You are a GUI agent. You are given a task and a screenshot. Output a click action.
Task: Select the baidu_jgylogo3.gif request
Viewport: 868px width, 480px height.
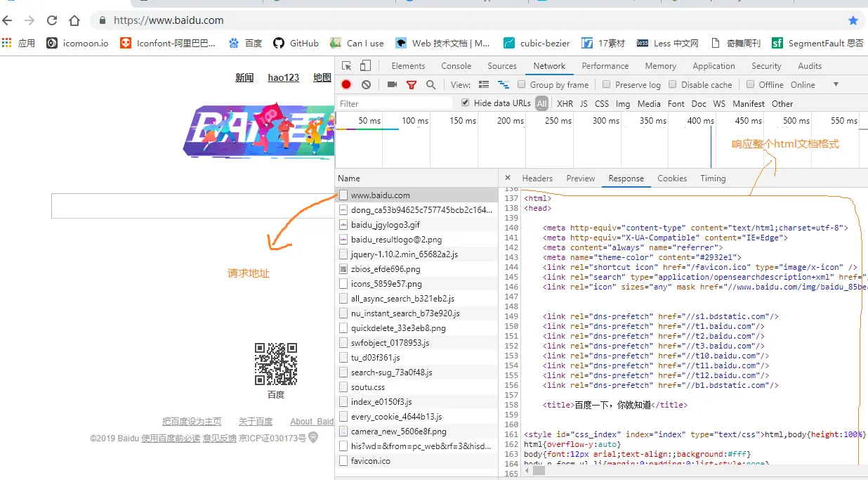(417, 225)
